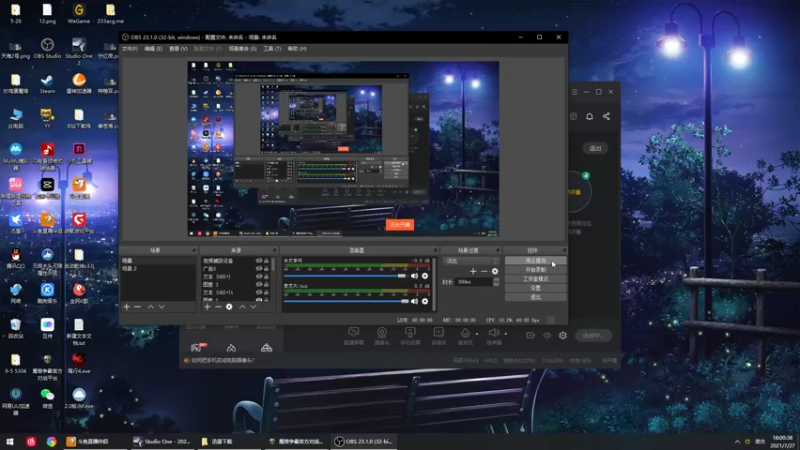The width and height of the screenshot is (800, 450).
Task: Add a source with the Sources plus icon
Action: click(x=207, y=307)
